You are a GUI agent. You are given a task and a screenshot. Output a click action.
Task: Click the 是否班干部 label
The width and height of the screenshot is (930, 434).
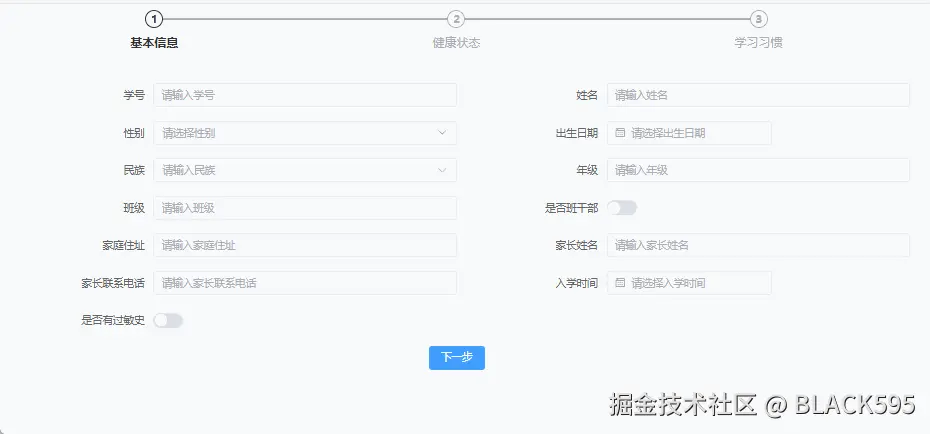coord(572,208)
